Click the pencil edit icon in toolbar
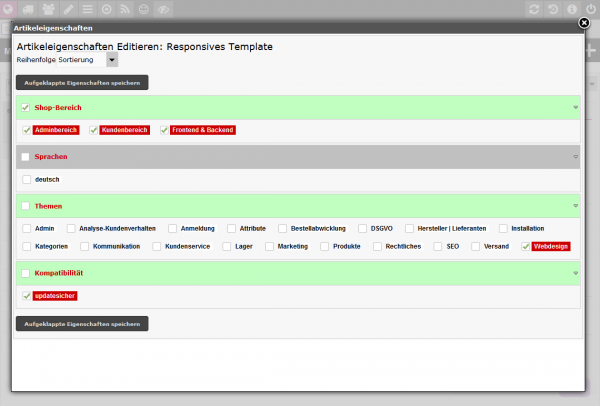600x406 pixels. pyautogui.click(x=68, y=9)
